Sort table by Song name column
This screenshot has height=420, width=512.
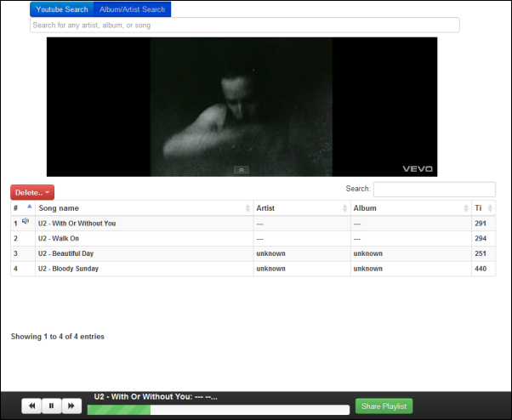click(x=144, y=208)
